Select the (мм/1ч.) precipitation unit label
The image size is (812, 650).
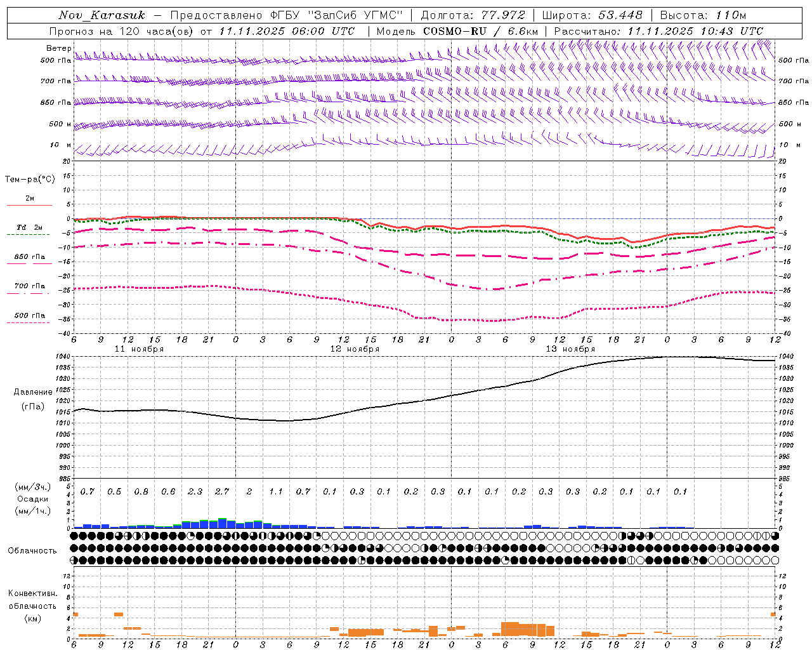click(x=33, y=511)
